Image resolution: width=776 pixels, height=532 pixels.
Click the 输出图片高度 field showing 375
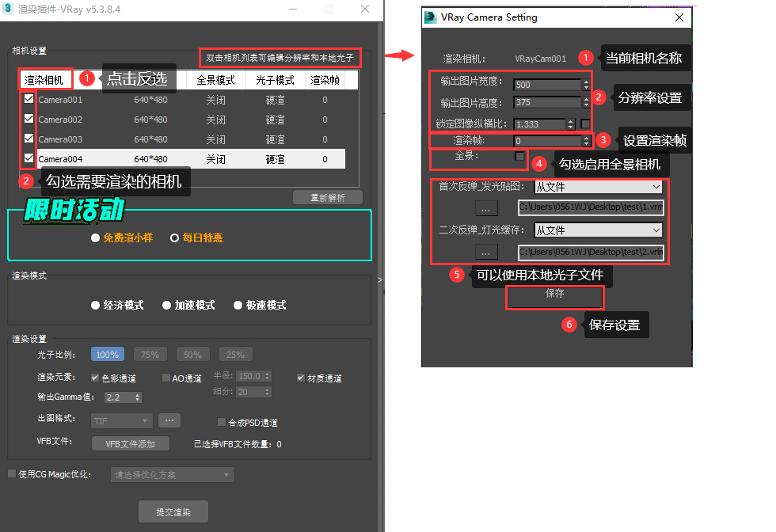click(547, 102)
